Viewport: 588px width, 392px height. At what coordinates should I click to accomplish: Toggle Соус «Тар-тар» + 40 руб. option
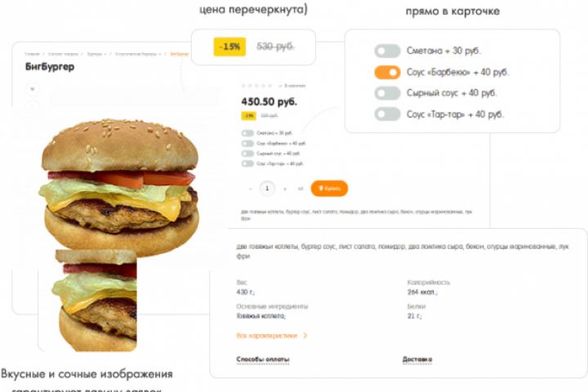tap(387, 114)
